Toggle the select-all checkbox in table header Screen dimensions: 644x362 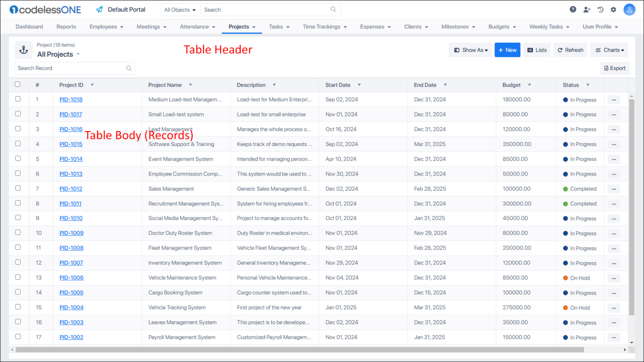point(18,84)
